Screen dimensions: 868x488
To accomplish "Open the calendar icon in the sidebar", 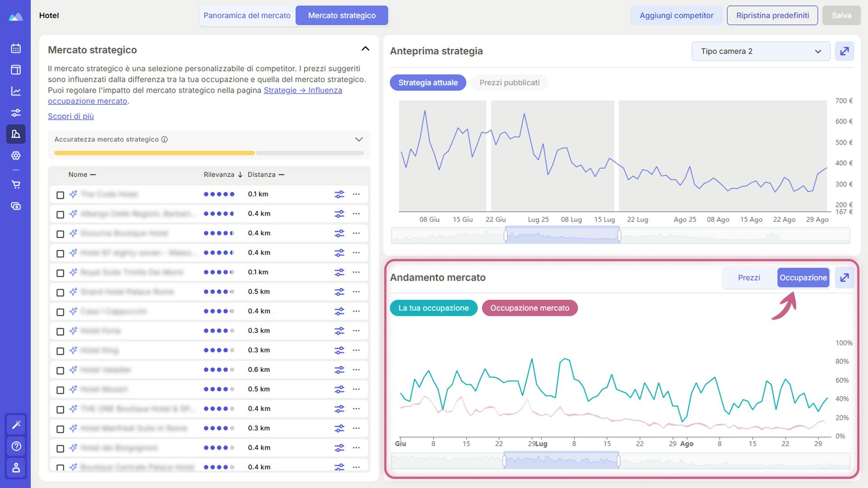I will point(16,48).
